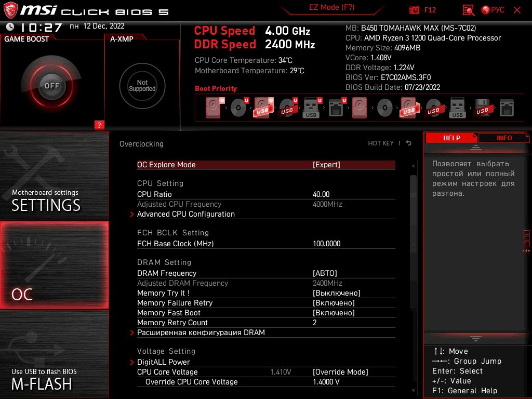Select the plain CD drive boot icon without UEFI badge

[x=385, y=108]
